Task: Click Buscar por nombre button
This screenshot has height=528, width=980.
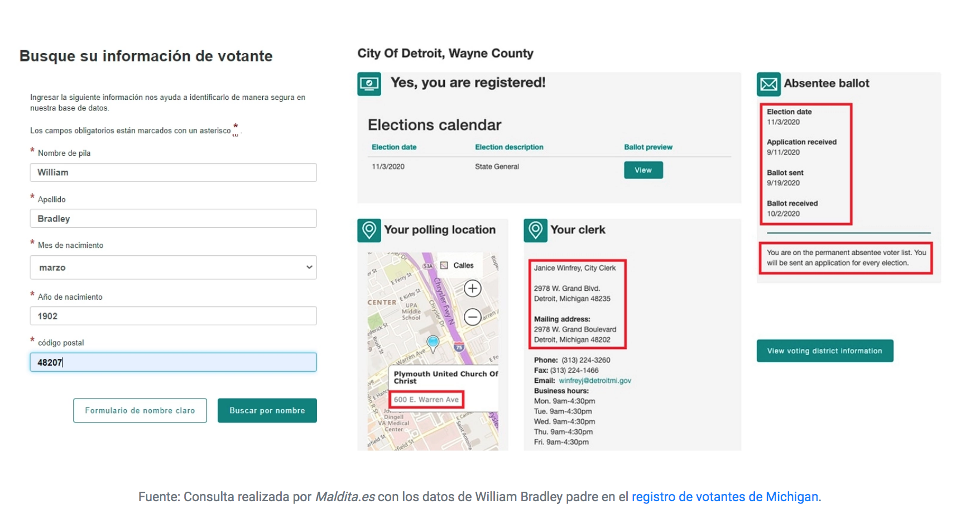Action: coord(267,410)
